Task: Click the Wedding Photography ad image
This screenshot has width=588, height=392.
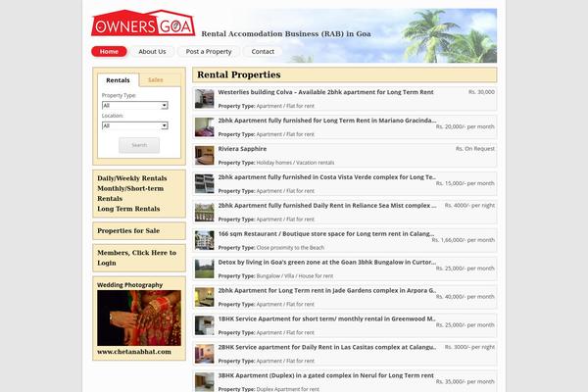Action: pyautogui.click(x=139, y=318)
